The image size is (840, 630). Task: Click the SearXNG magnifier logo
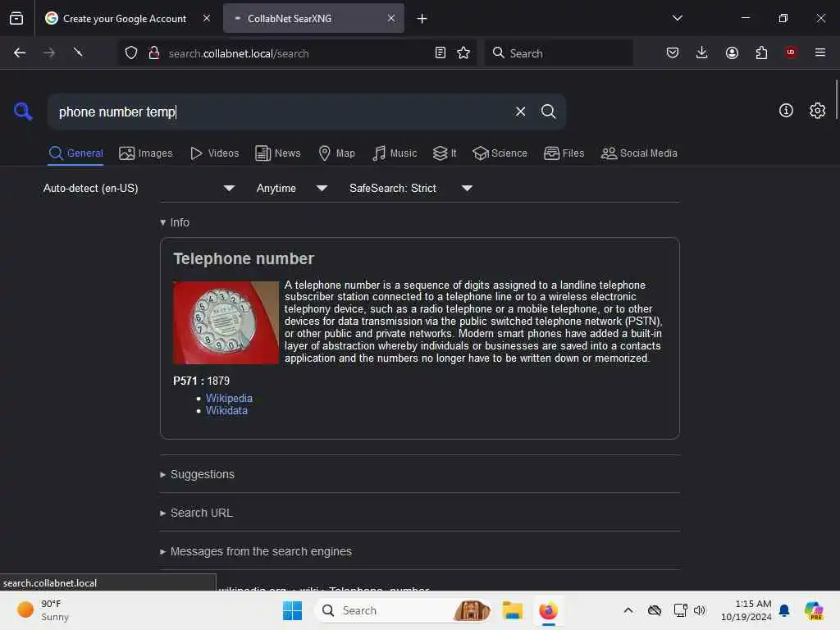tap(23, 112)
